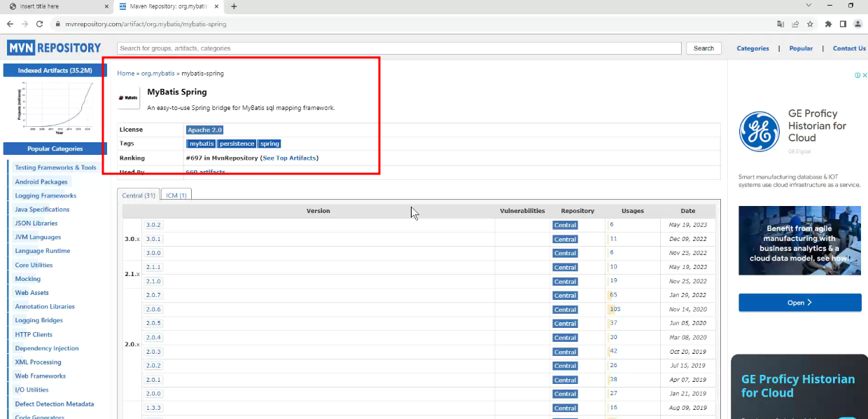Open the org.mybatis breadcrumb link

pos(158,73)
